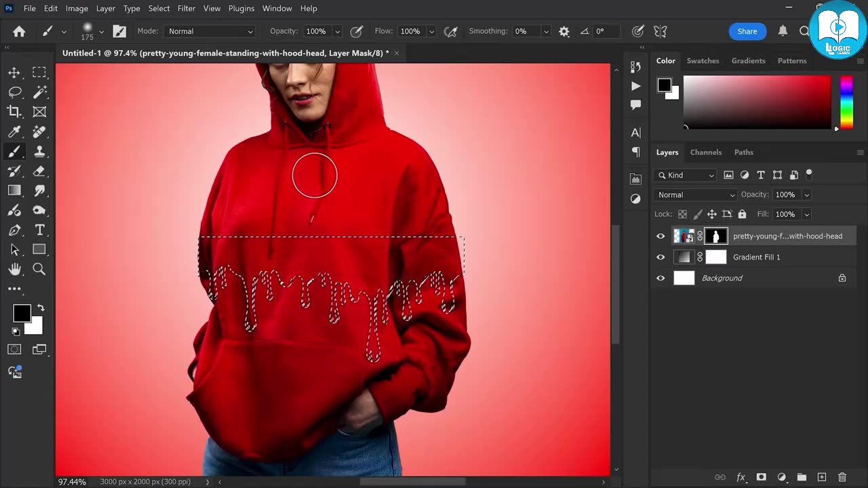
Task: Add a layer mask icon
Action: pos(762,477)
